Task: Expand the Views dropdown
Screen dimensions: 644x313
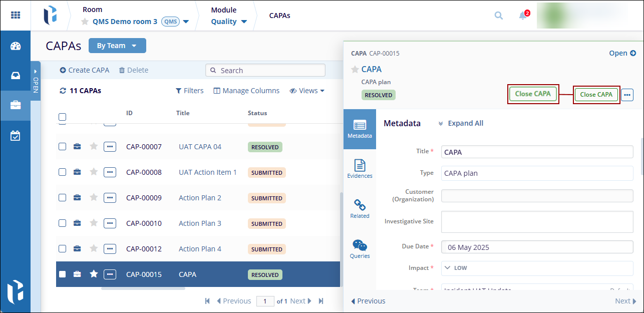Action: click(307, 91)
